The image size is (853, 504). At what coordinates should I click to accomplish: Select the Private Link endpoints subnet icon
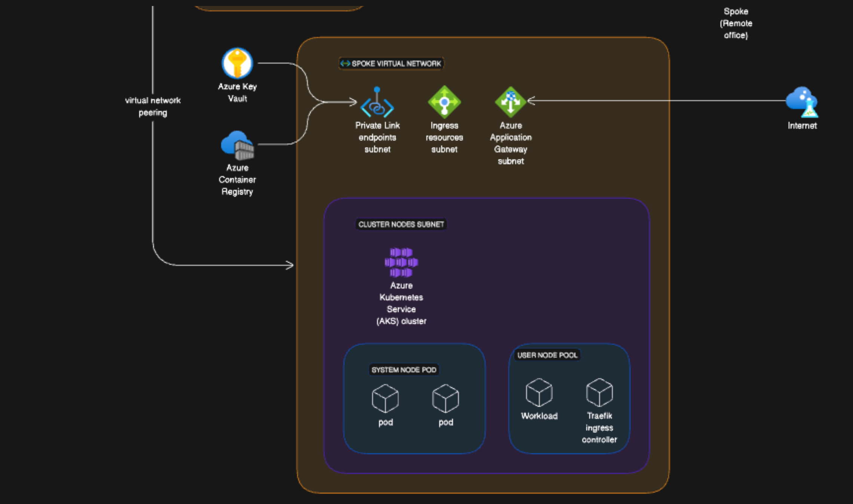[x=377, y=102]
